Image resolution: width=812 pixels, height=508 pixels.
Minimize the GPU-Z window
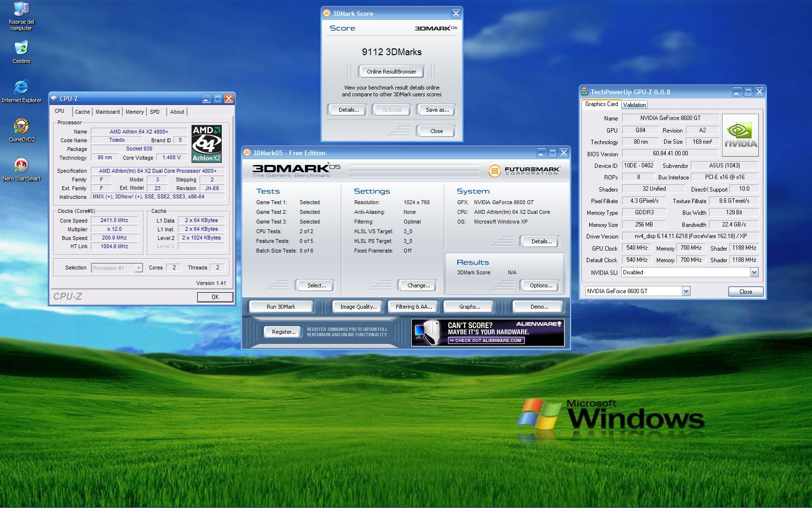[x=737, y=92]
